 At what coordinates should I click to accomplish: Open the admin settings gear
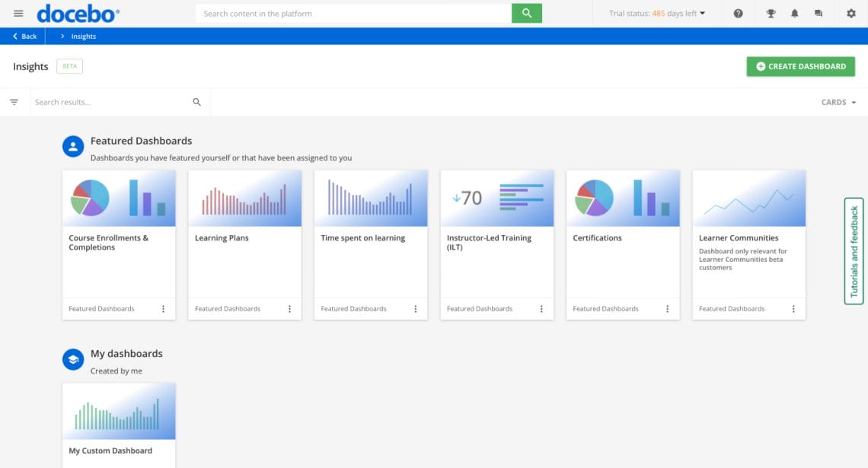click(851, 14)
